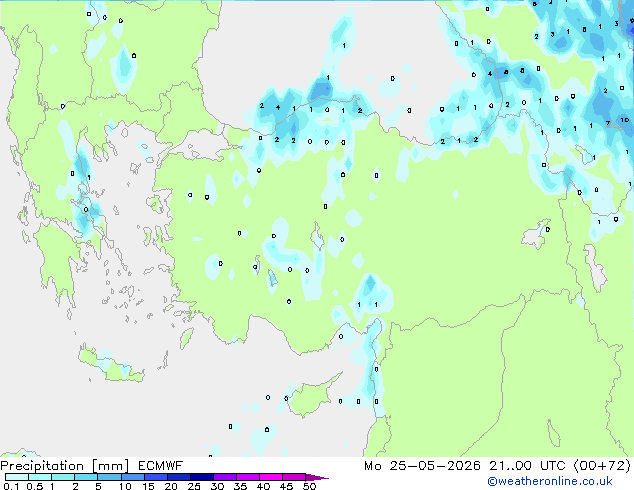Select the 2–5 mm legend color swatch
Screen dimensions: 634x490
(x=86, y=477)
